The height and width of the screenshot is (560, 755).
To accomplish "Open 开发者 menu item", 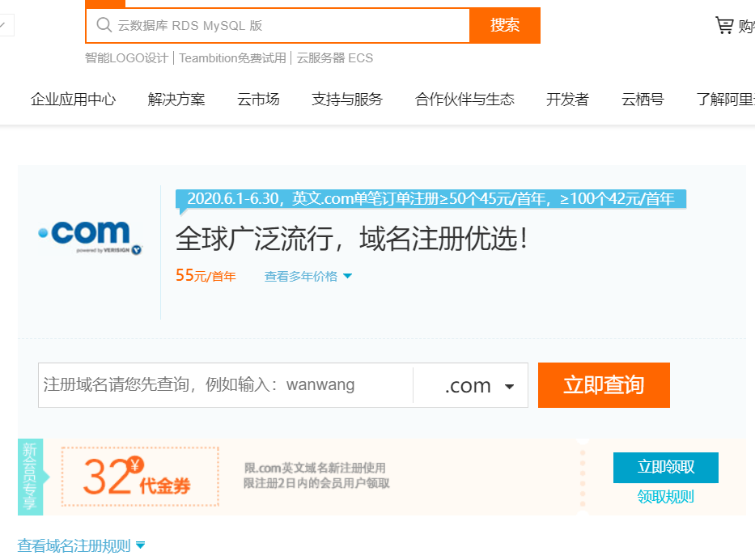I will click(567, 100).
